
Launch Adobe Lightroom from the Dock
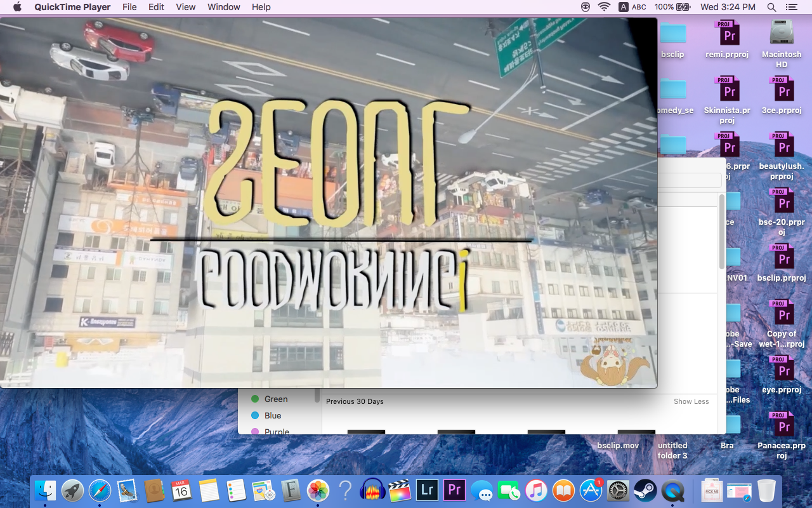[427, 490]
